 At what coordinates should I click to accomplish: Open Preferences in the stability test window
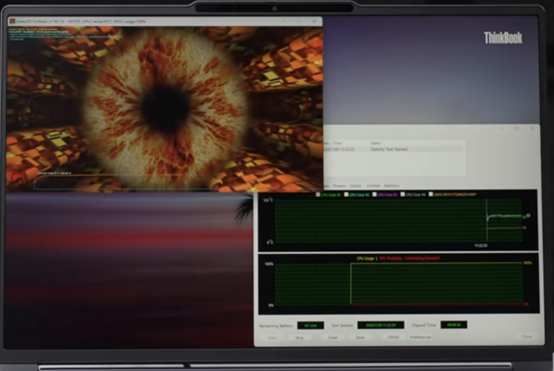420,337
